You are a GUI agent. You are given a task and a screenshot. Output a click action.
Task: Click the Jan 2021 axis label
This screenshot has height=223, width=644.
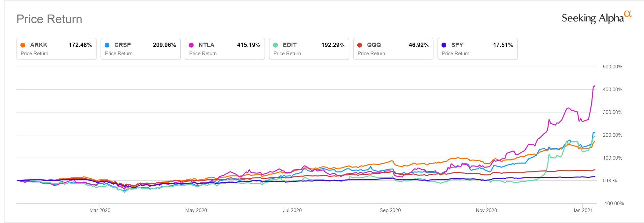click(x=582, y=210)
